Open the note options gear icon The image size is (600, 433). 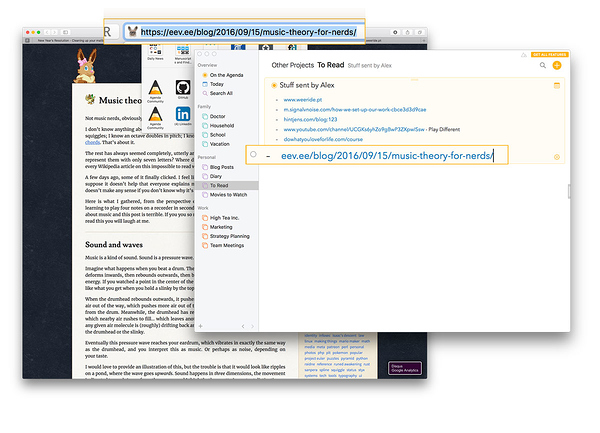[557, 157]
